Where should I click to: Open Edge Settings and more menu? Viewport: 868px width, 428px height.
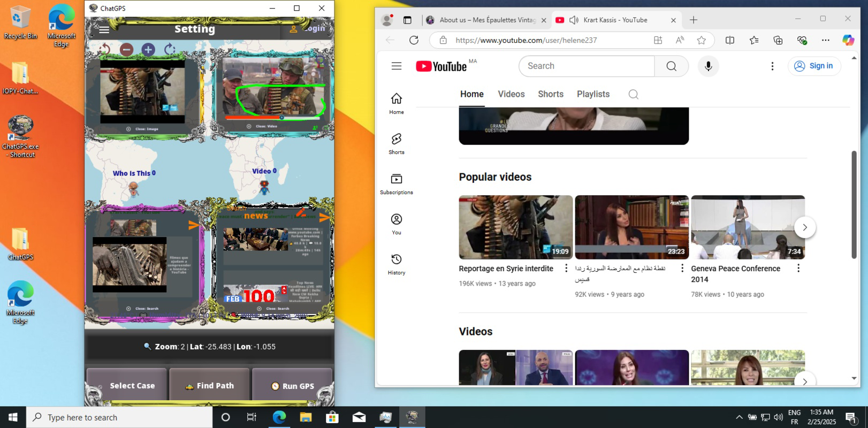click(826, 40)
